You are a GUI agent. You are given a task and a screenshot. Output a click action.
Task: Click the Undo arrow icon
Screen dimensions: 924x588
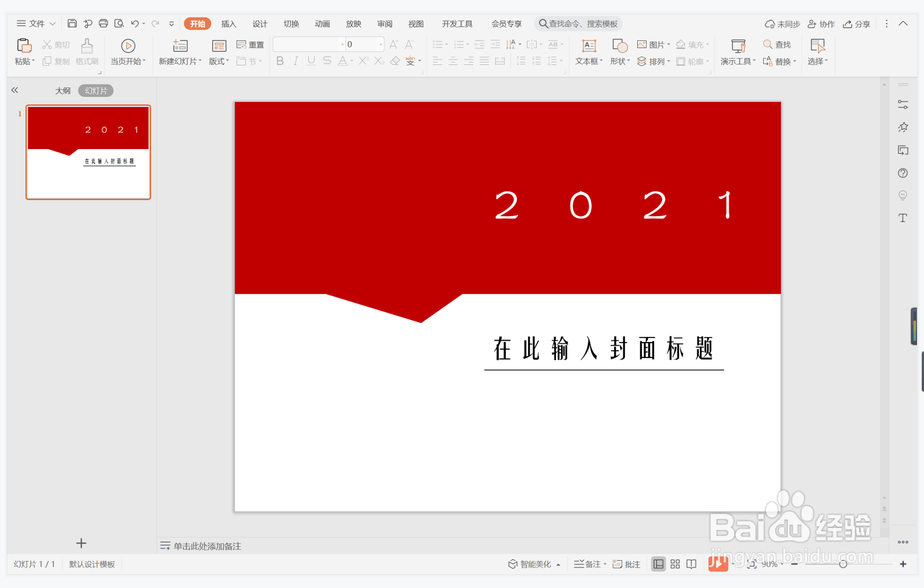point(135,24)
